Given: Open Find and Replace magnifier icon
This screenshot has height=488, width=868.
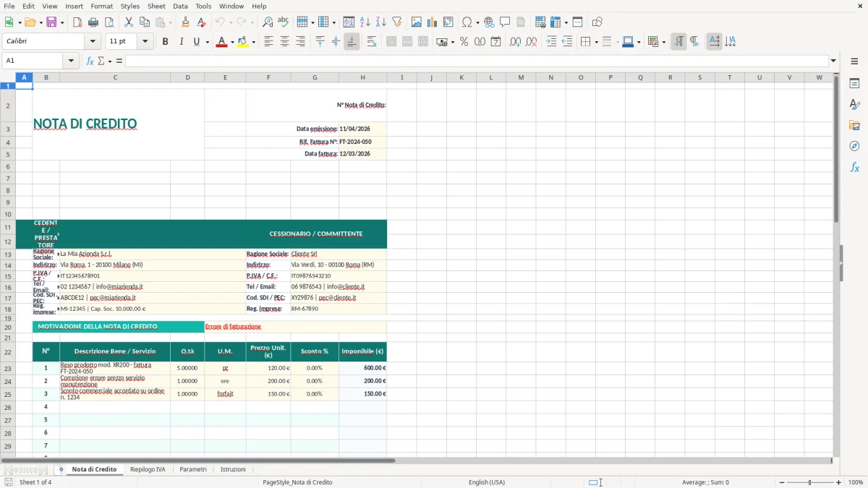Looking at the screenshot, I should click(x=268, y=22).
